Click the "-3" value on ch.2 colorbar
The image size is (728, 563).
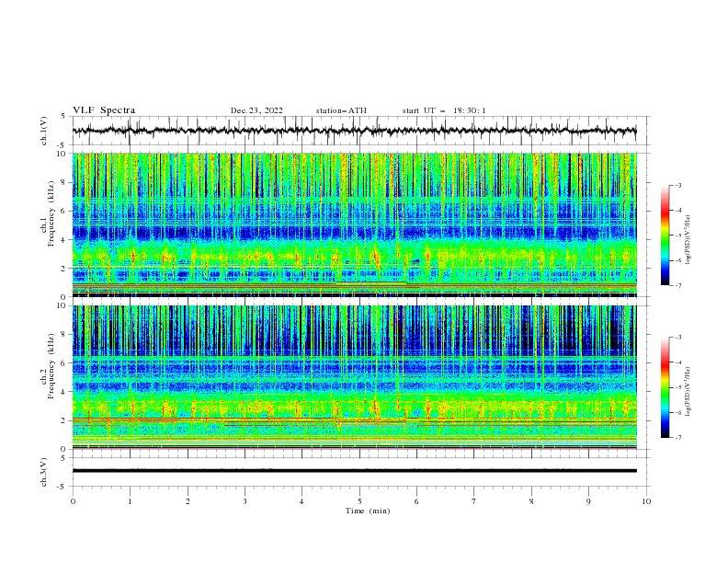click(x=678, y=338)
